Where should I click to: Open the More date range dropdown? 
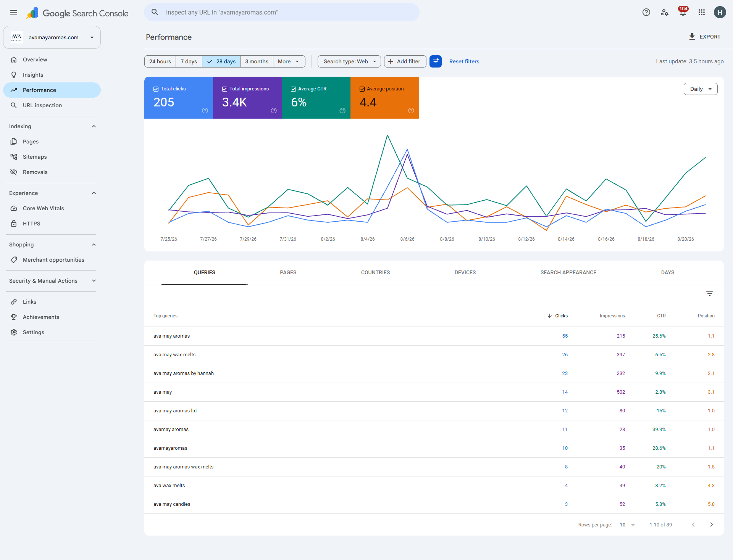click(x=289, y=61)
